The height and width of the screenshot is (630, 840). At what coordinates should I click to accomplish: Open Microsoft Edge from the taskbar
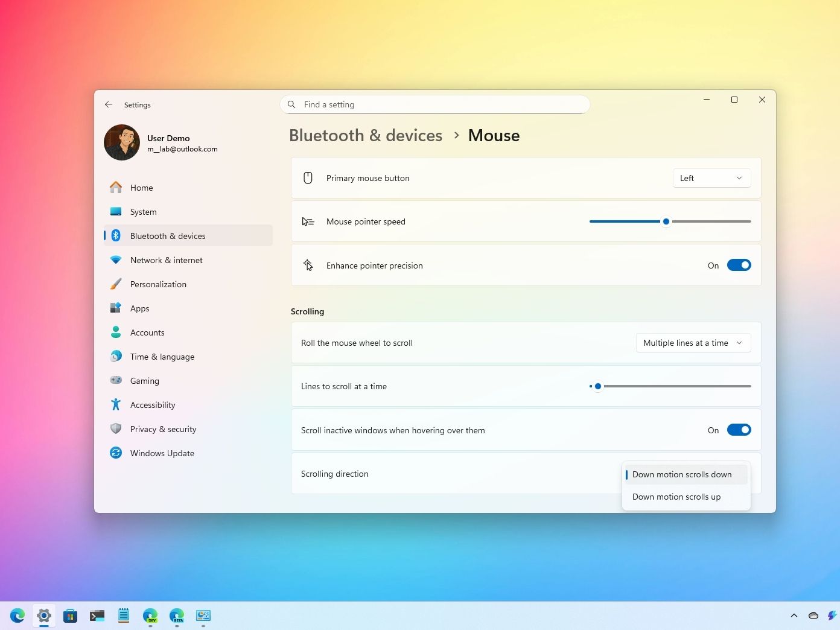pos(17,616)
